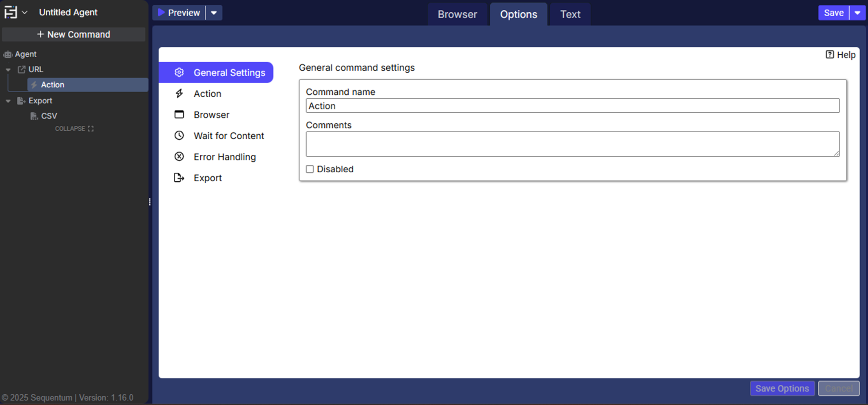Click the Action lightning bolt icon

coord(179,93)
